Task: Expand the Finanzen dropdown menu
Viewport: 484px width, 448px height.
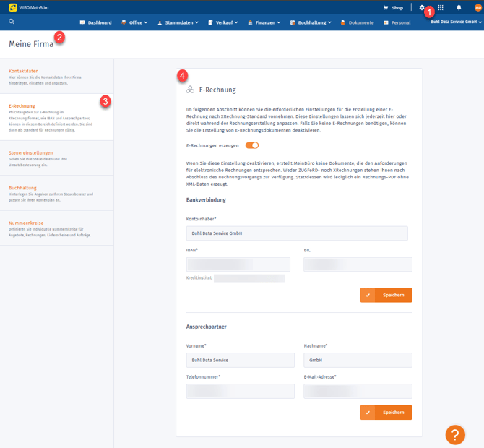Action: [x=264, y=22]
